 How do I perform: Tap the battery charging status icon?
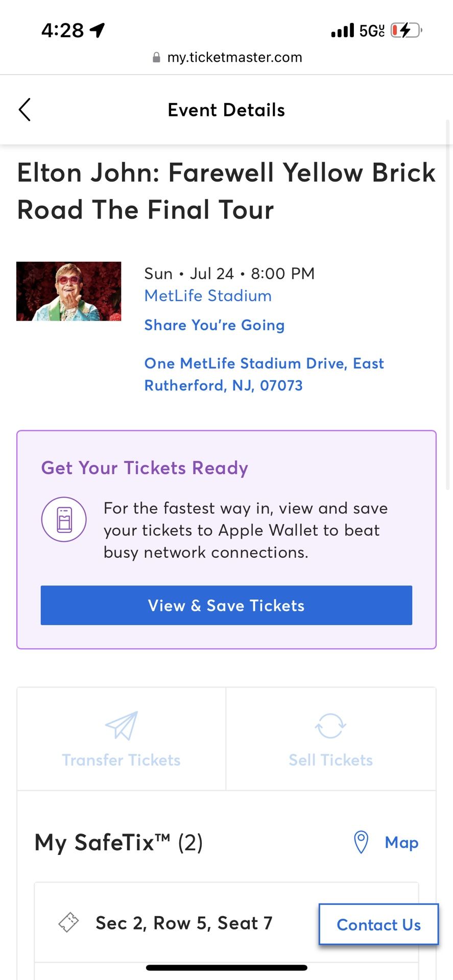click(x=406, y=31)
